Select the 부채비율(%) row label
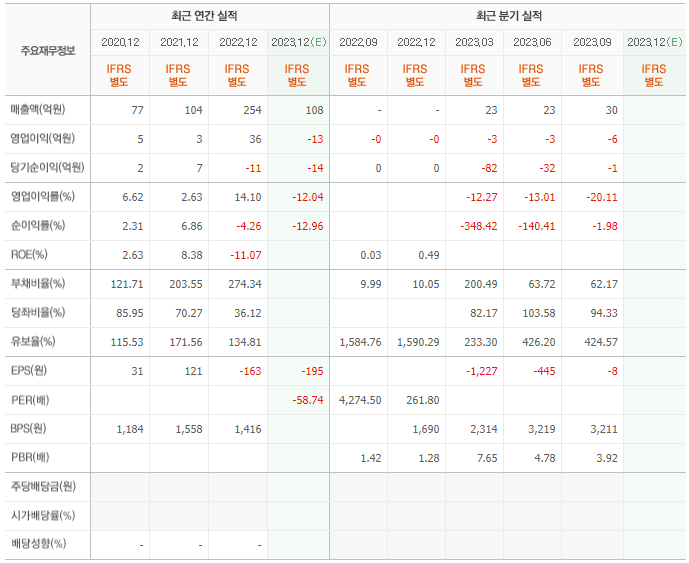 (38, 283)
